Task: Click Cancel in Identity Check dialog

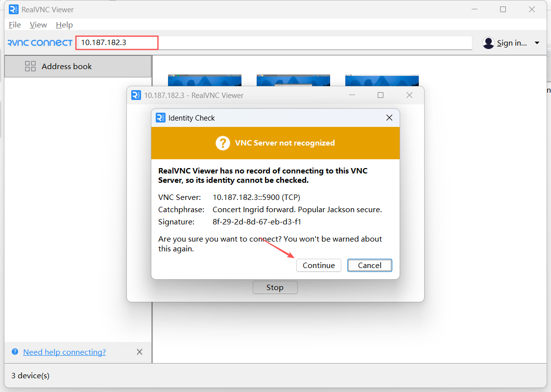Action: (x=370, y=266)
